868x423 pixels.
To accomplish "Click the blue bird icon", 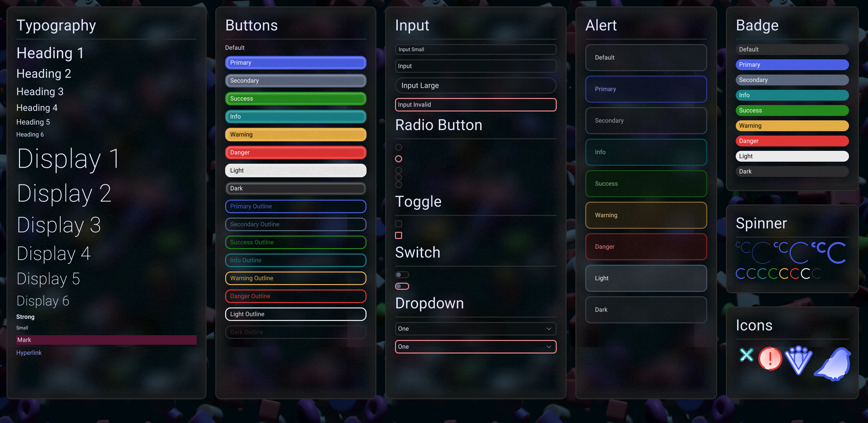I will pos(833,364).
